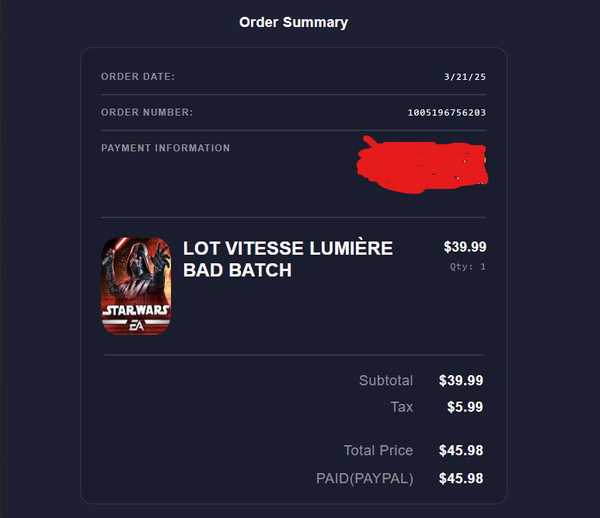Click the red redacted payment area
The height and width of the screenshot is (518, 600).
pyautogui.click(x=422, y=166)
